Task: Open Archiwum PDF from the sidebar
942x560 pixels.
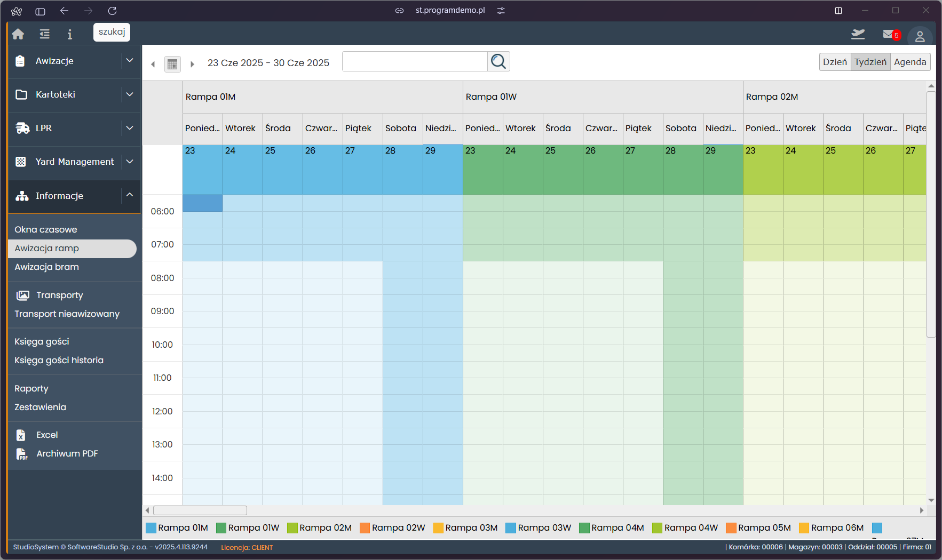Action: (x=67, y=454)
